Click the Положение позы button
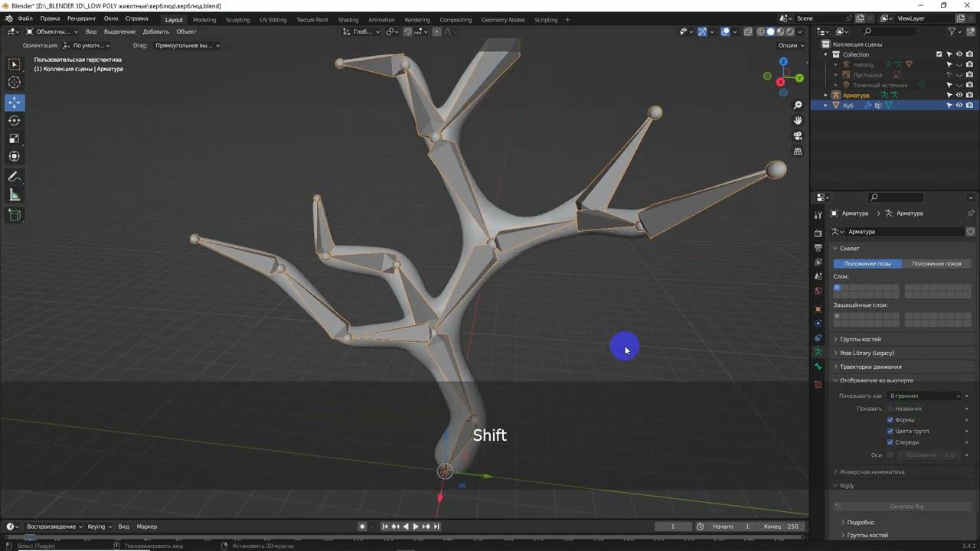This screenshot has height=551, width=980. click(867, 263)
